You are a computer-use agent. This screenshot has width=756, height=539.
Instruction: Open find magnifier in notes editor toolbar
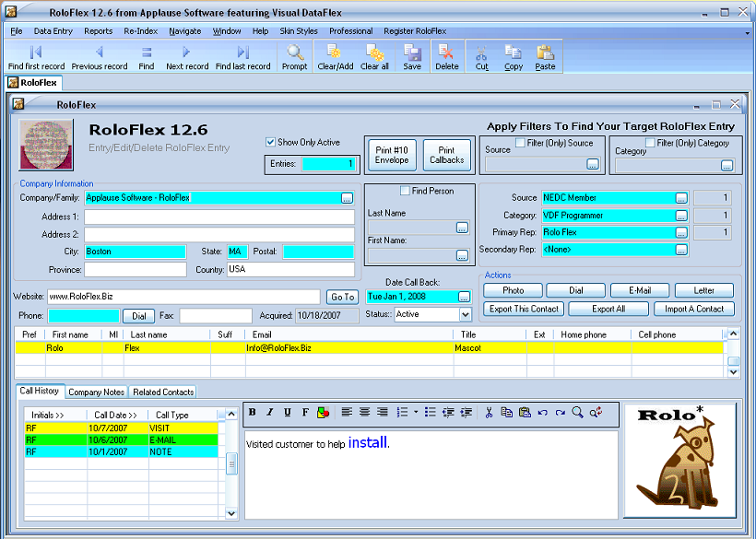[577, 413]
